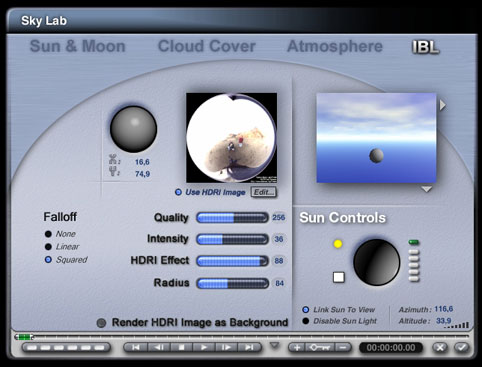
Task: Click the yellow sun color dot
Action: click(x=338, y=244)
